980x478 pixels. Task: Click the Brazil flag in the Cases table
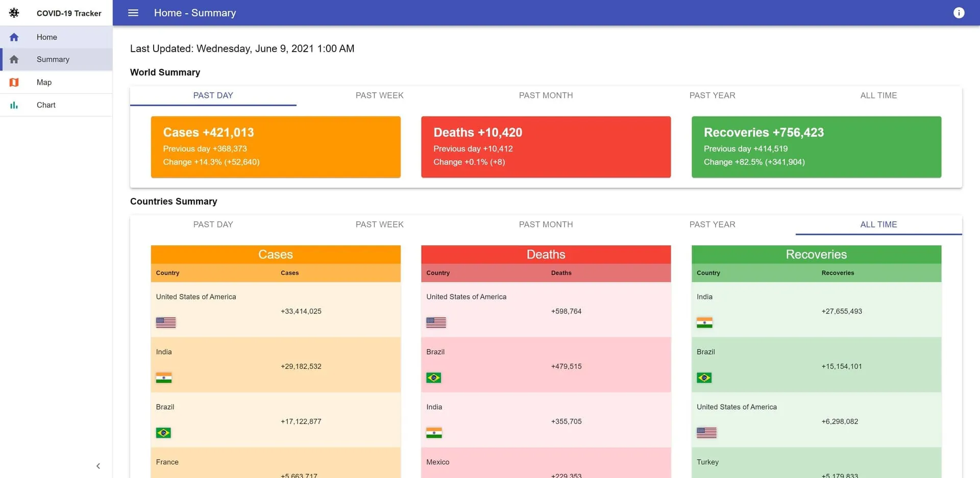tap(163, 433)
